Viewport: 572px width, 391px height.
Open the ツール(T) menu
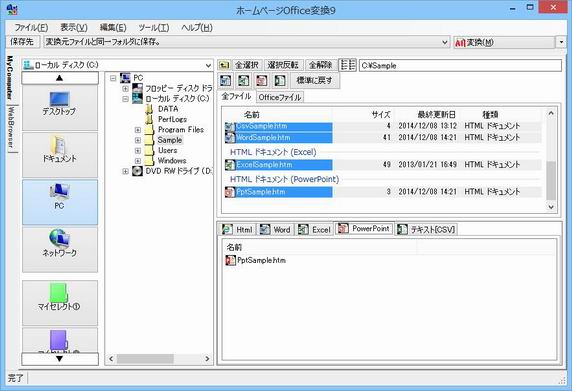[154, 27]
